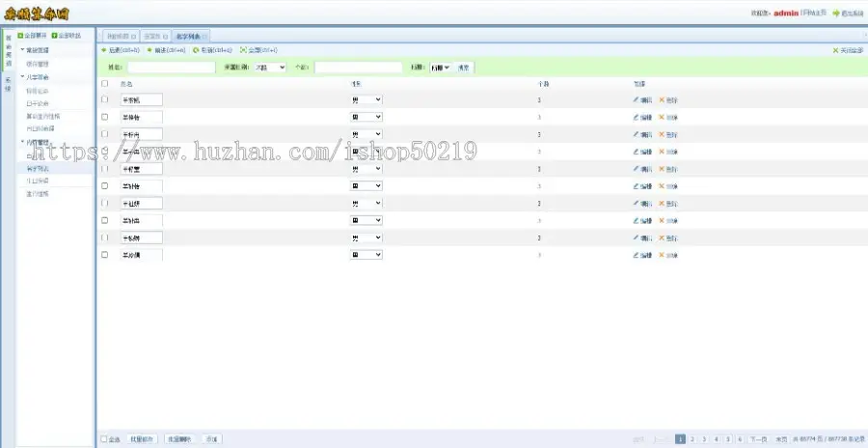The height and width of the screenshot is (448, 868).
Task: Switch to the second content tab
Action: pos(155,36)
